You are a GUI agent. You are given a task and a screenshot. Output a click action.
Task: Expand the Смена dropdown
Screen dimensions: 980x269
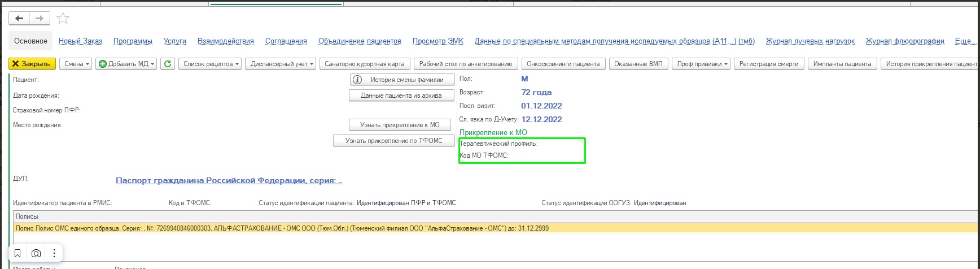tap(77, 64)
